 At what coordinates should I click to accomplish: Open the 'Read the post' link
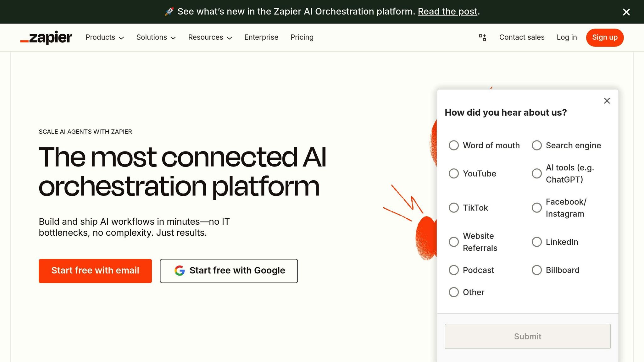448,12
